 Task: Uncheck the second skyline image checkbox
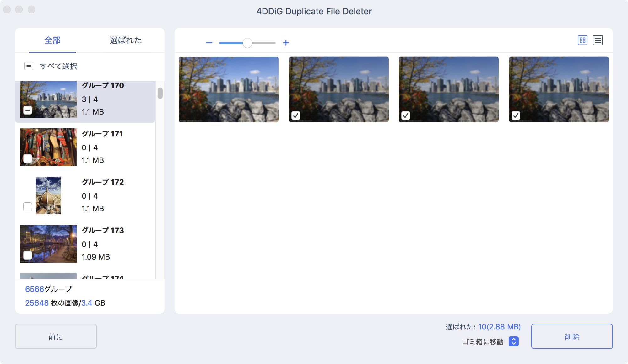click(295, 115)
